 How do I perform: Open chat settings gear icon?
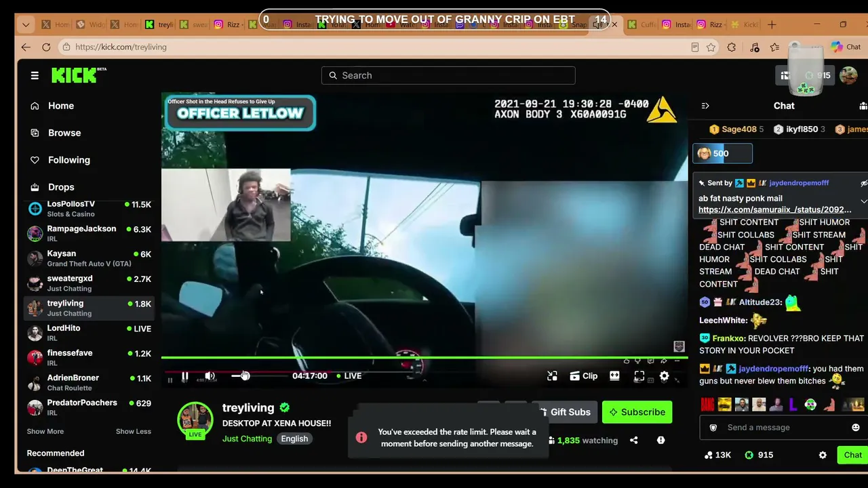click(823, 455)
